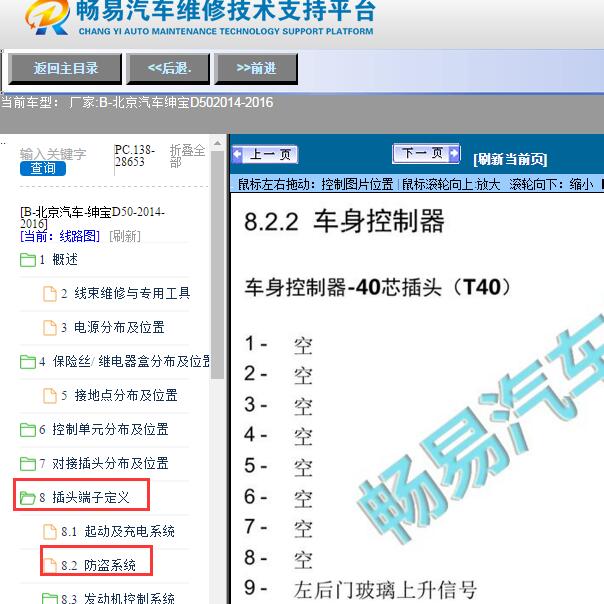604x604 pixels.
Task: Collapse 8 插头端子定义 node
Action: [84, 498]
